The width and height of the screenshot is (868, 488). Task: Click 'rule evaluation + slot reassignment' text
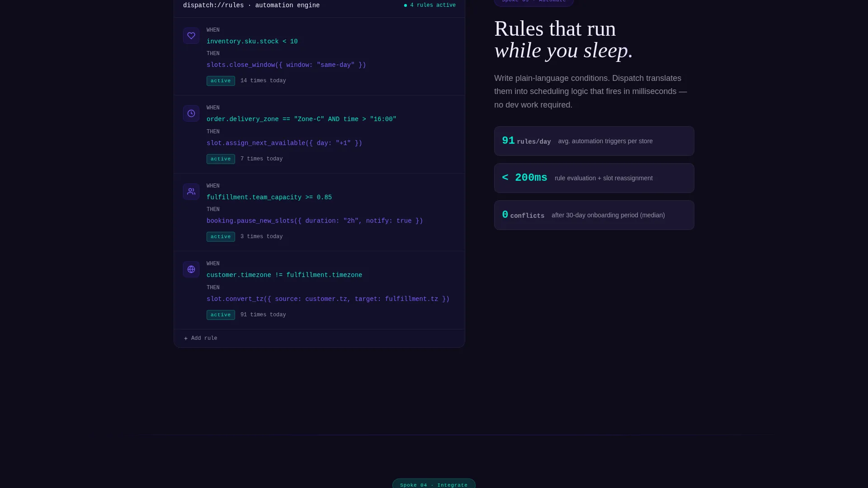[x=604, y=178]
